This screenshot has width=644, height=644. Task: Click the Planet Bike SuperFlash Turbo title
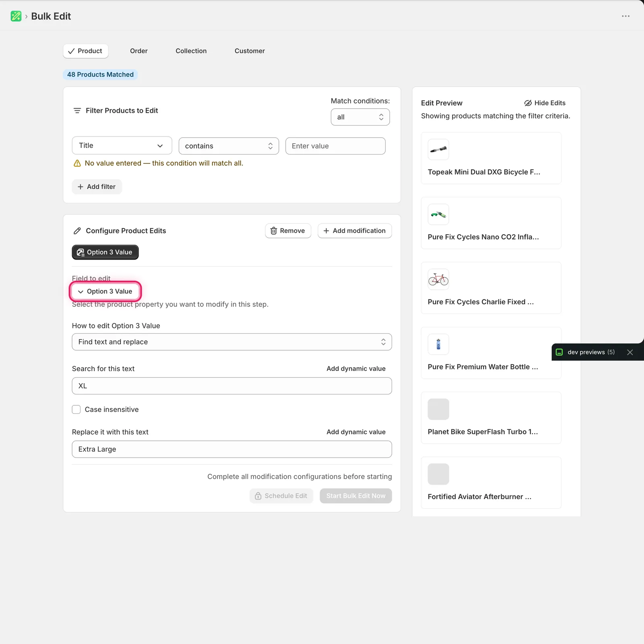(x=483, y=432)
